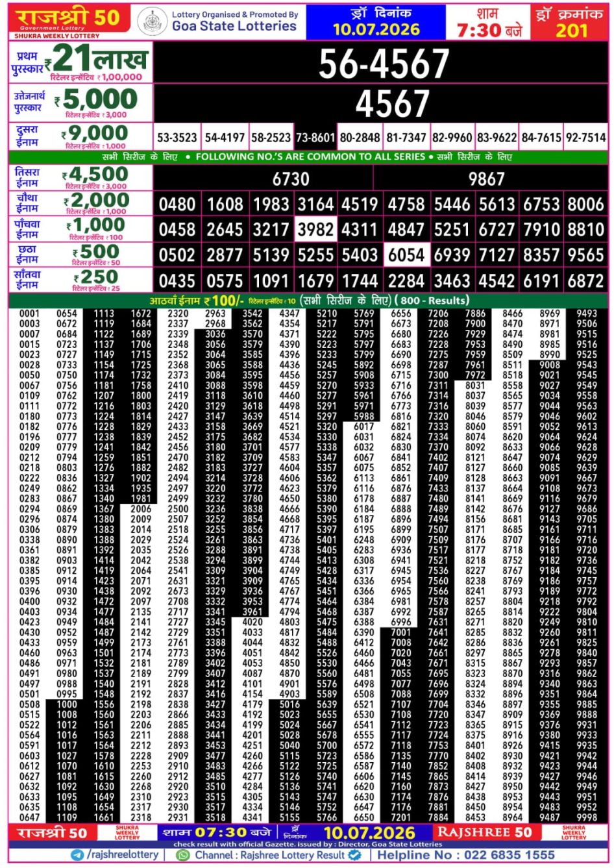The height and width of the screenshot is (868, 614).
Task: Open Channel : Rajshree Lottery Result link
Action: pyautogui.click(x=270, y=856)
